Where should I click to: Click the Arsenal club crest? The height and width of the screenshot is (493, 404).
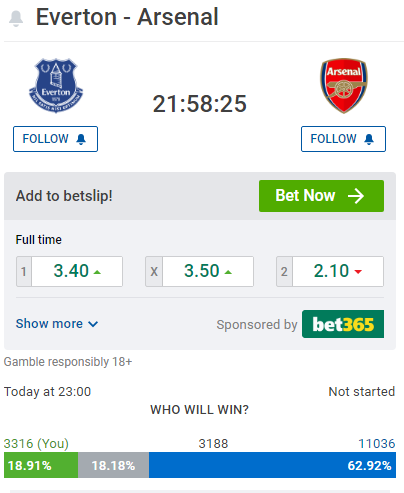pos(344,86)
